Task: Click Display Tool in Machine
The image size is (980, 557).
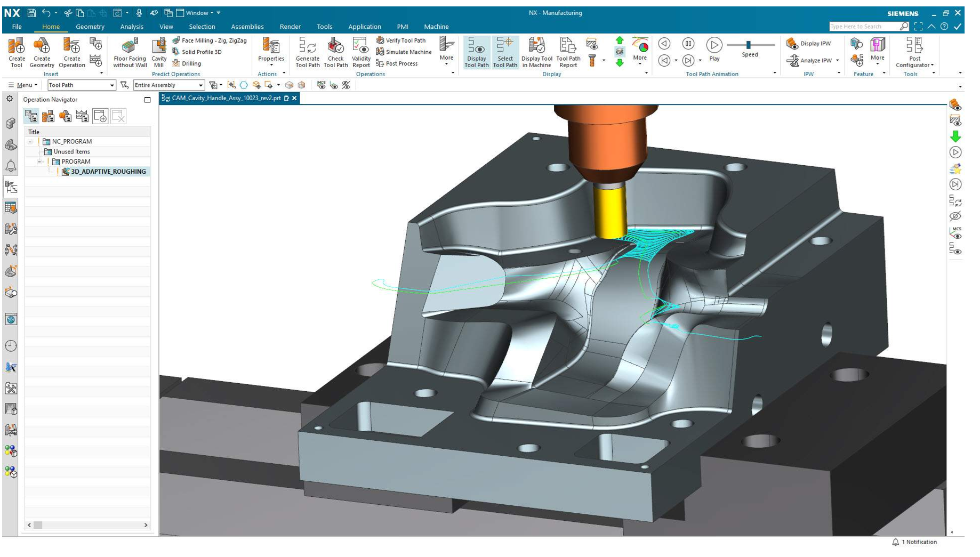Action: coord(536,52)
